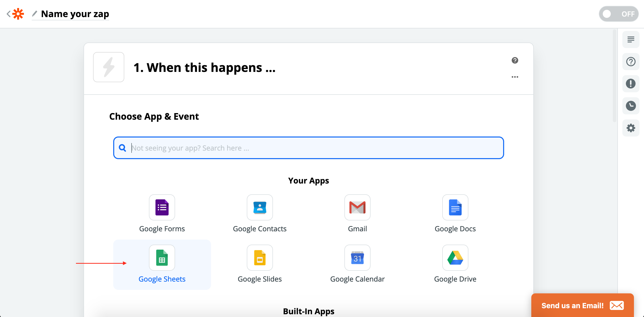Pick Google Calendar from Your Apps
This screenshot has width=644, height=317.
click(357, 258)
